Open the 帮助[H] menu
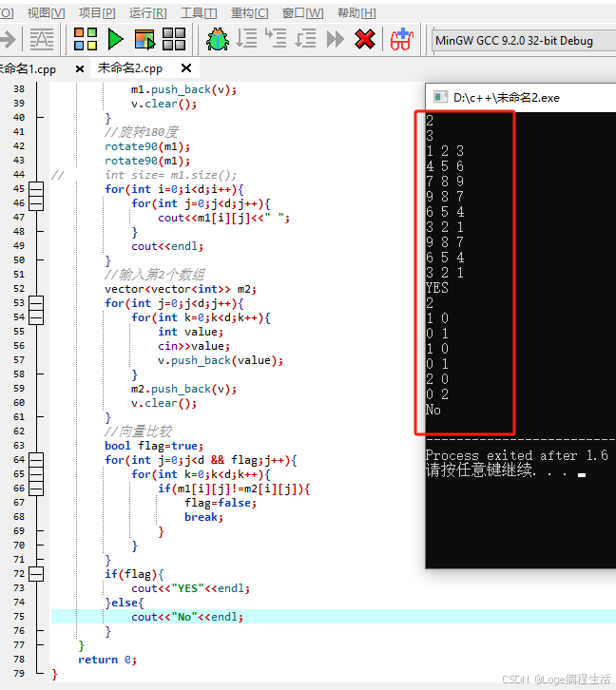The image size is (616, 690). click(x=356, y=13)
